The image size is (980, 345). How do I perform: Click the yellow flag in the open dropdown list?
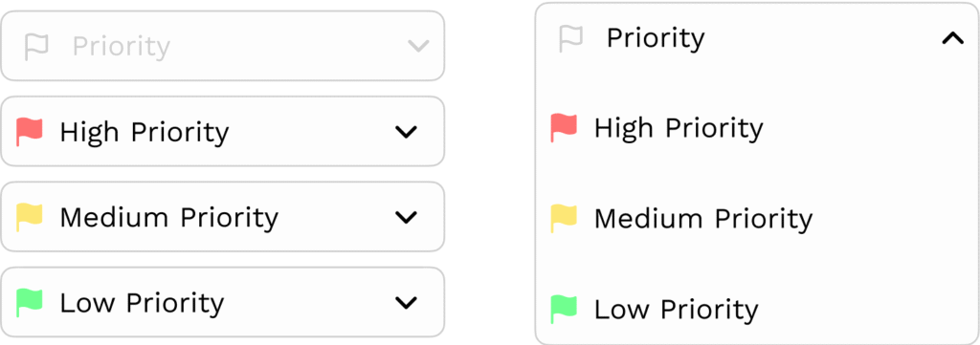point(564,218)
